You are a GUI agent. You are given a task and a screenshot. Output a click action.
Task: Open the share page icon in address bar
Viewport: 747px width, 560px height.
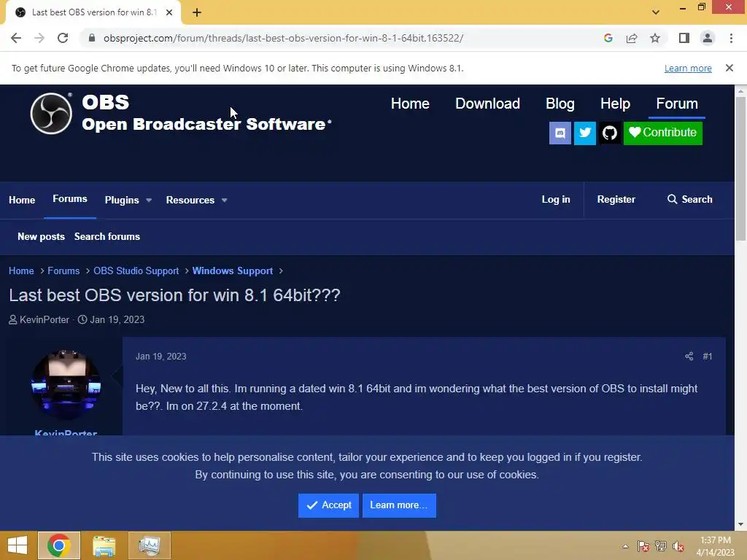click(632, 38)
